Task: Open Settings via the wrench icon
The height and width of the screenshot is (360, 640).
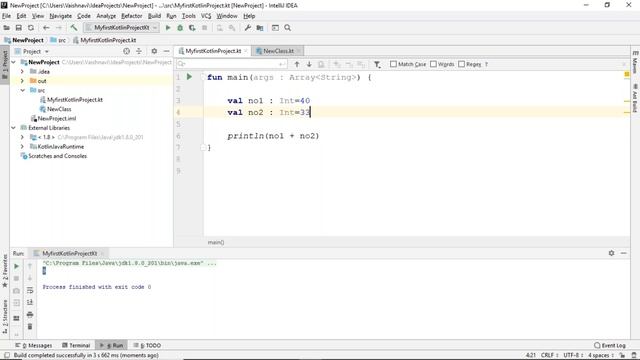Action: click(x=247, y=28)
